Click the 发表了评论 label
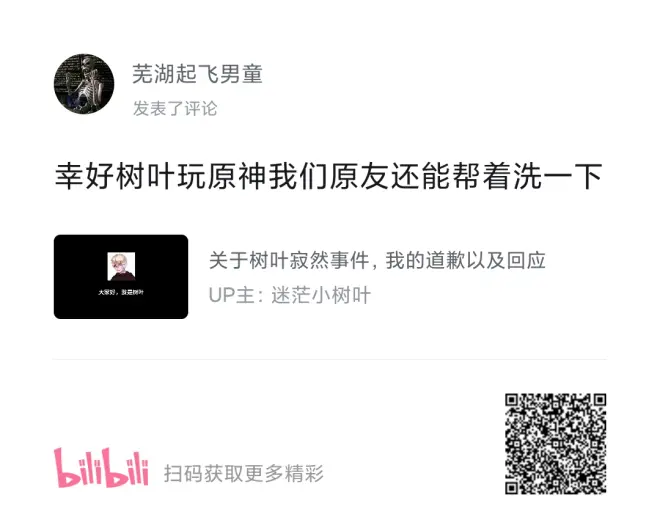This screenshot has width=660, height=528. click(x=175, y=108)
